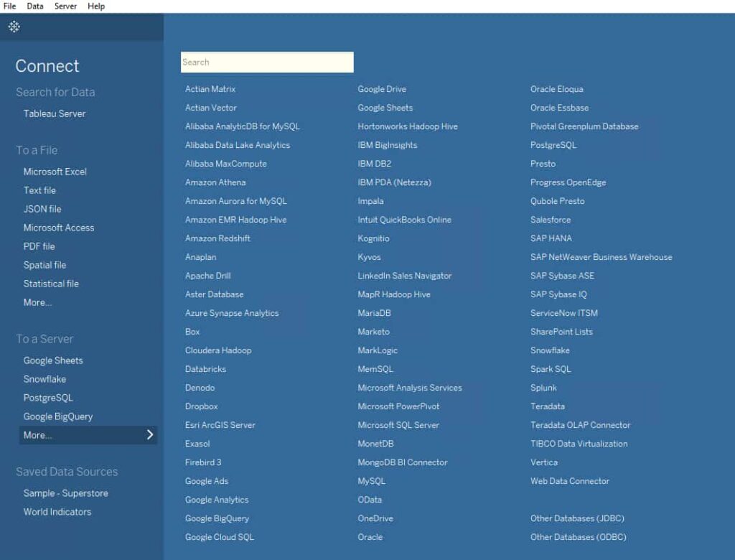Image resolution: width=735 pixels, height=560 pixels.
Task: Select Azure Synapse Analytics
Action: [232, 313]
